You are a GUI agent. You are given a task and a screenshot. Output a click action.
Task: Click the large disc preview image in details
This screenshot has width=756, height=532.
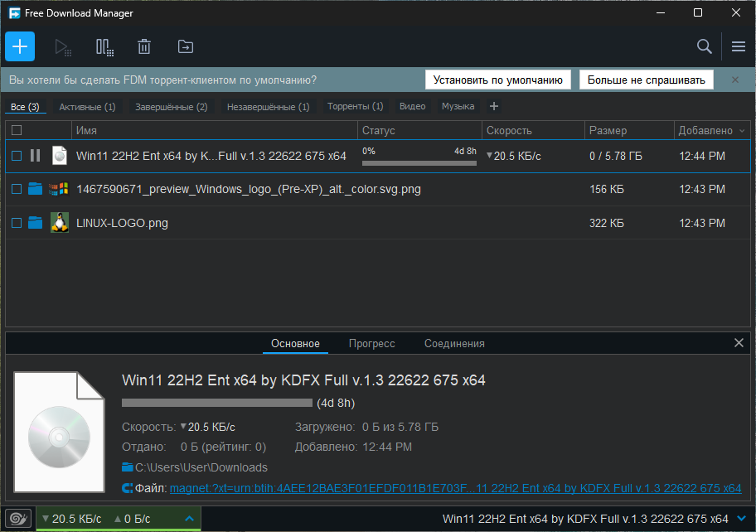59,432
